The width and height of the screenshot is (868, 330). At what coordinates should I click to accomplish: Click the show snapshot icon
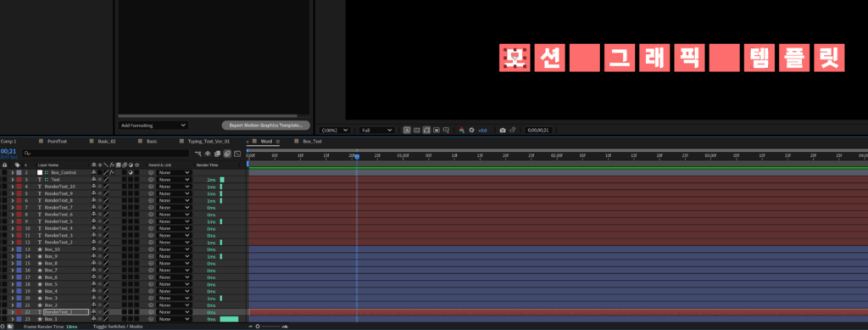tap(513, 130)
